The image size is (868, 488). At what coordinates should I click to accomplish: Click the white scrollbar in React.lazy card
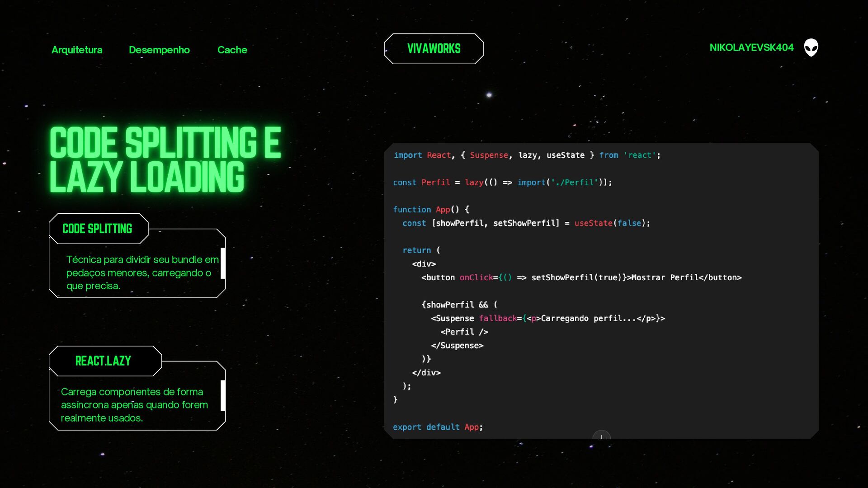tap(223, 395)
